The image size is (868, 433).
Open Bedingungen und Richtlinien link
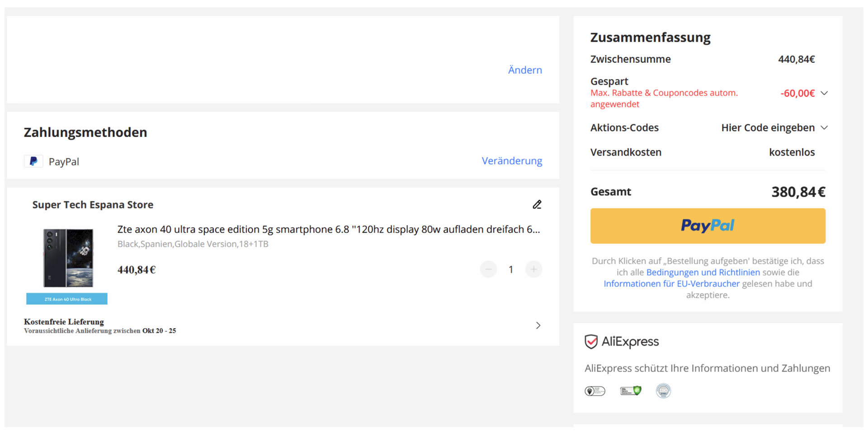point(703,273)
